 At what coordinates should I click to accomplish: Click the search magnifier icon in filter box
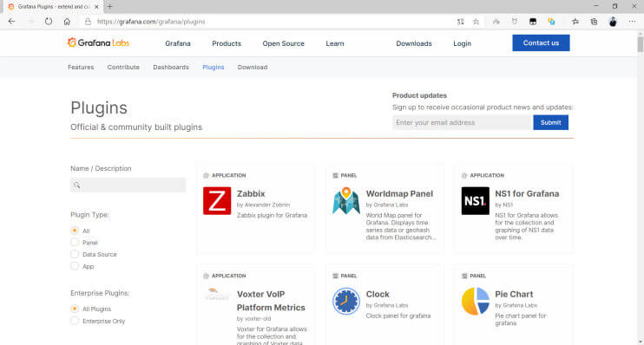click(76, 185)
